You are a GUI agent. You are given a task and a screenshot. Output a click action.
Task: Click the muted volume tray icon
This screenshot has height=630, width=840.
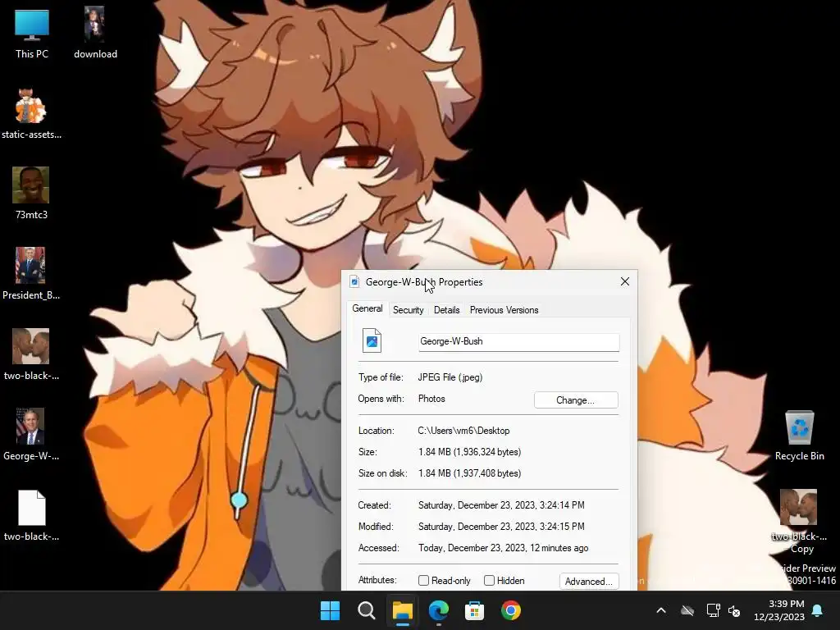[x=734, y=610]
